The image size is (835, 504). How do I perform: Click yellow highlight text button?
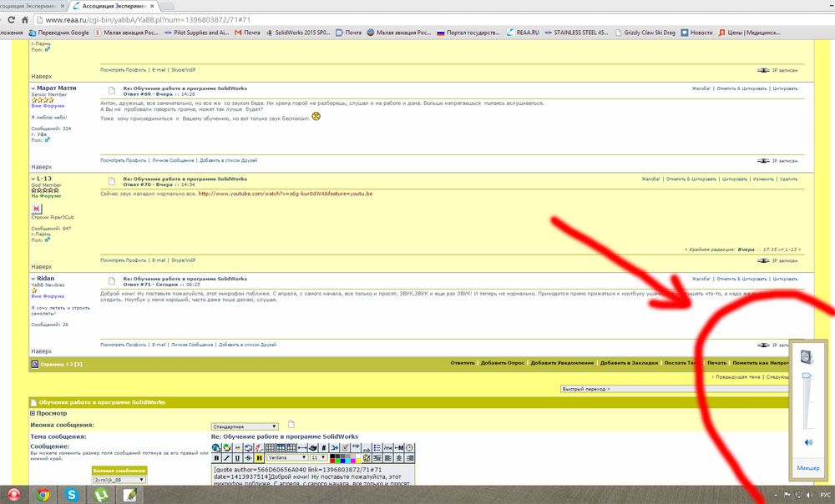pyautogui.click(x=259, y=458)
